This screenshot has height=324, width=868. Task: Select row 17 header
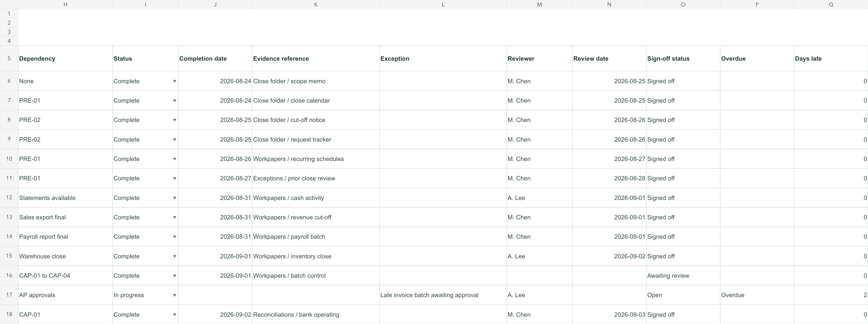click(9, 295)
